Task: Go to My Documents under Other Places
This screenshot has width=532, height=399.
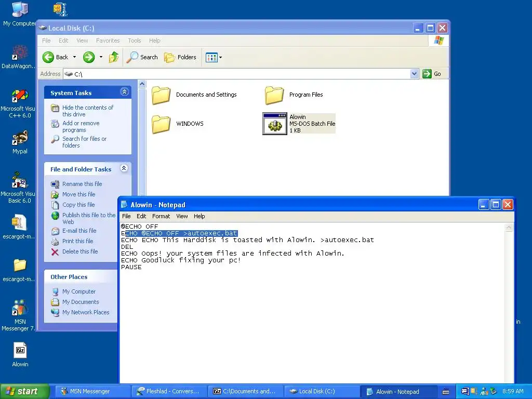Action: click(x=81, y=302)
